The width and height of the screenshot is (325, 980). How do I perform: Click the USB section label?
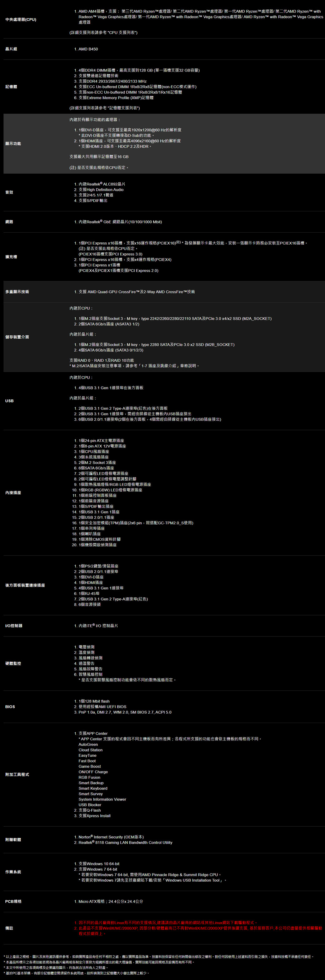coord(9,401)
